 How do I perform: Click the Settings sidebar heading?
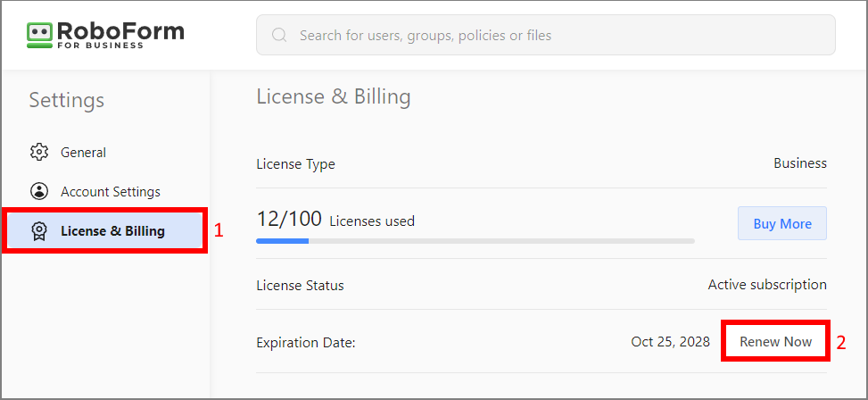pyautogui.click(x=67, y=100)
